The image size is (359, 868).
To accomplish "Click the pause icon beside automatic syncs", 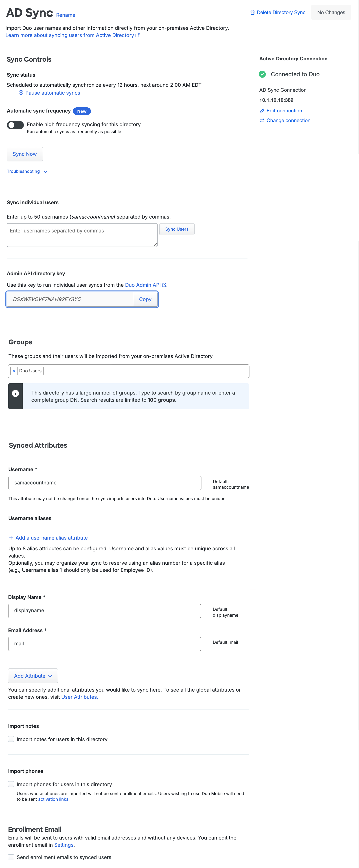I will coord(21,93).
